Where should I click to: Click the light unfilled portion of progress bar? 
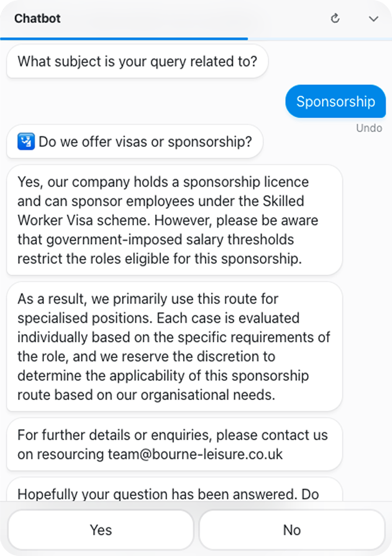[320, 39]
